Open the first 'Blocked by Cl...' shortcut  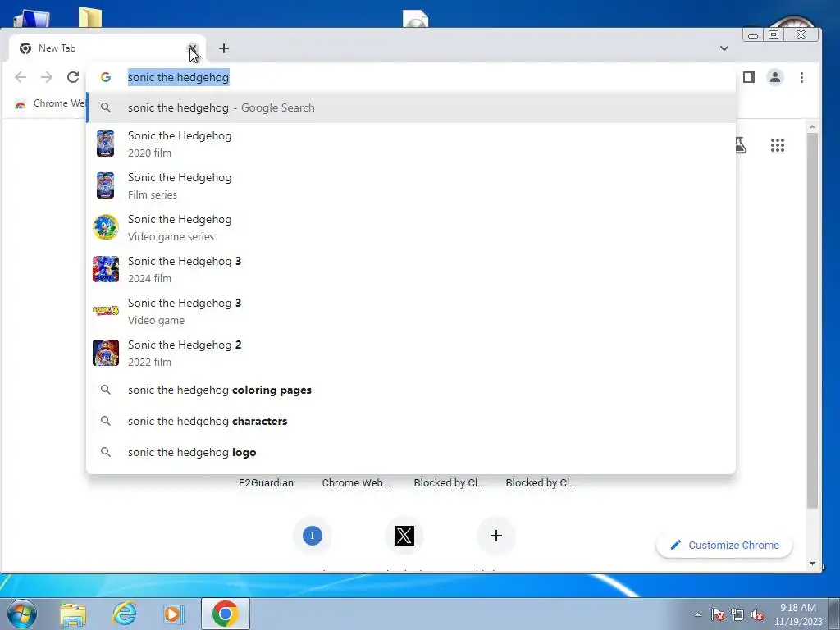tap(449, 482)
